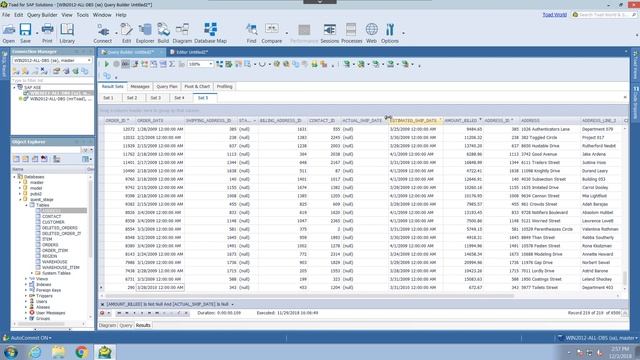Switch to the Query Plan tab
Screen dimensions: 640x360
coord(167,87)
